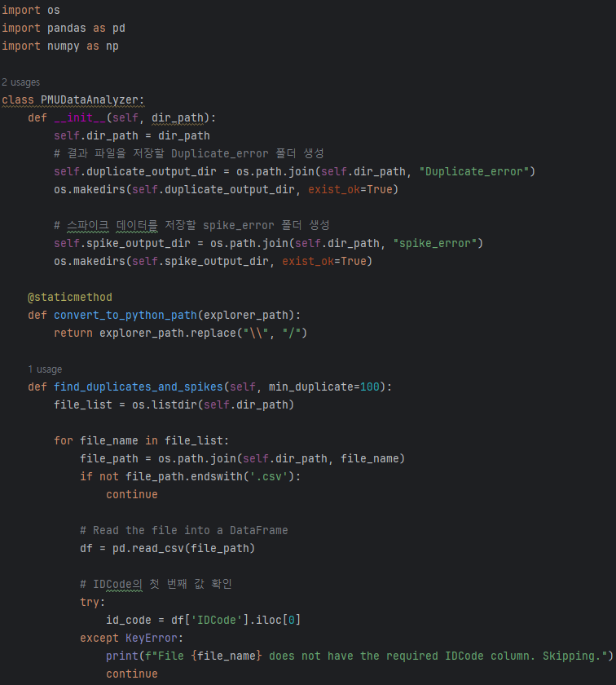The height and width of the screenshot is (685, 616).
Task: Click 'except KeyError:' line
Action: coord(131,638)
